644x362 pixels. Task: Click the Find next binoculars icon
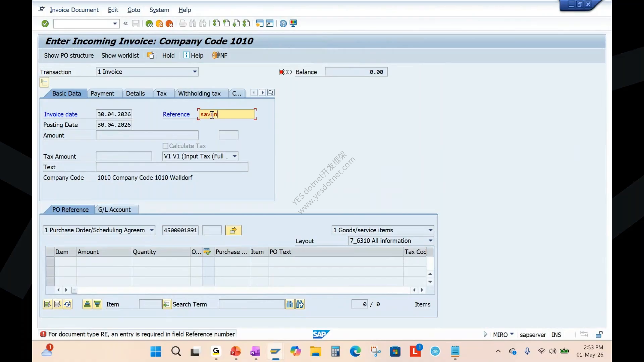[x=300, y=304]
